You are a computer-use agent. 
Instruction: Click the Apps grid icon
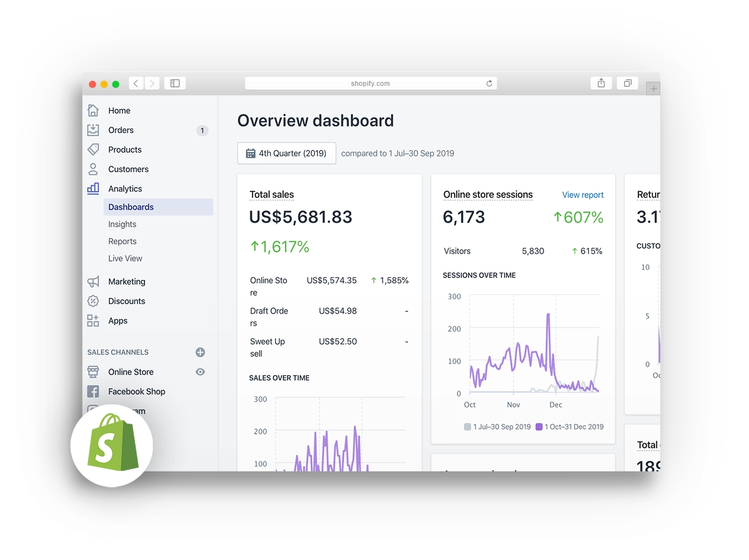click(93, 321)
